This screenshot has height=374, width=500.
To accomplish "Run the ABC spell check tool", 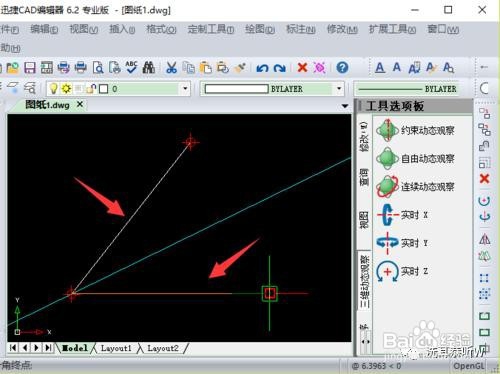I will [x=131, y=67].
